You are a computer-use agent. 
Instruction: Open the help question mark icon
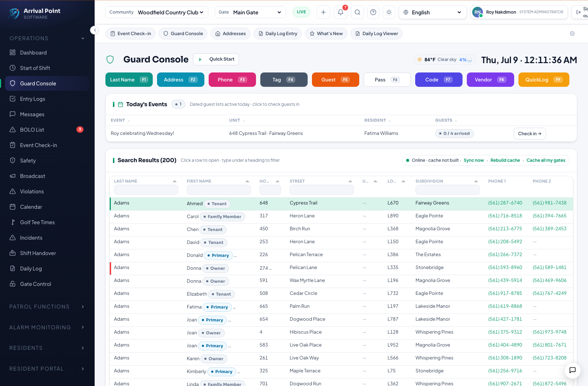373,12
